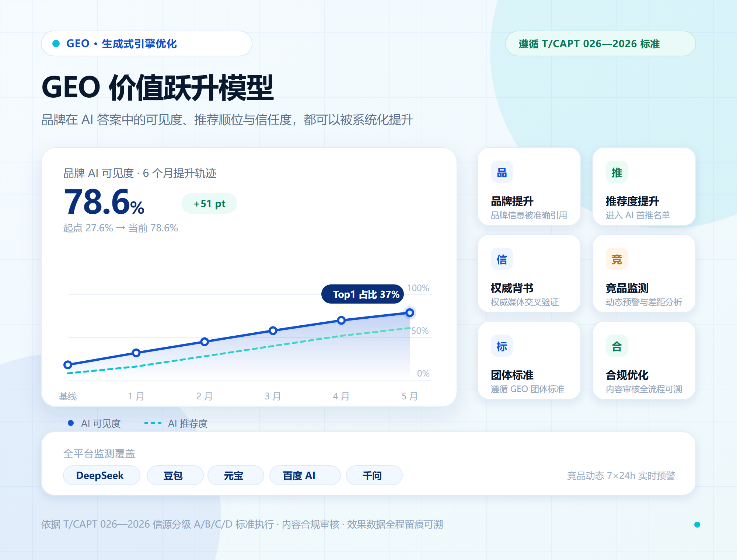Image resolution: width=737 pixels, height=560 pixels.
Task: Click the blue AI 可见度 legend dot
Action: click(x=71, y=423)
